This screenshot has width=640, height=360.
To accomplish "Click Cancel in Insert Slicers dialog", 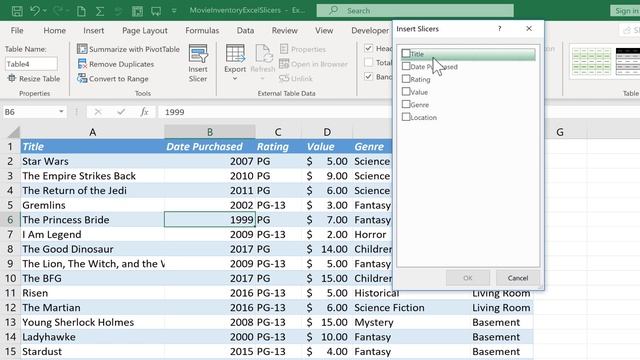I will (x=518, y=278).
